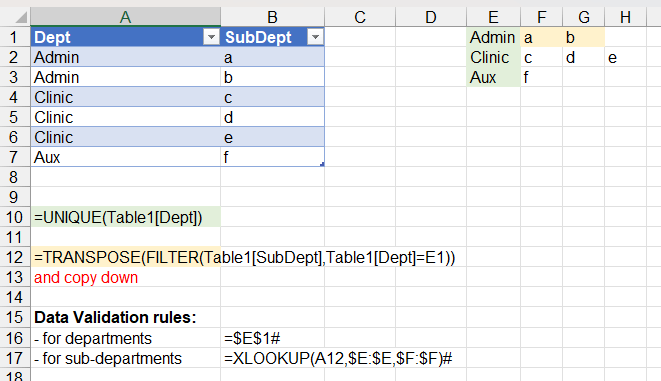Select the =TRANSPOSE(FILTER formula cell
Viewport: 661px width, 381px height.
126,257
